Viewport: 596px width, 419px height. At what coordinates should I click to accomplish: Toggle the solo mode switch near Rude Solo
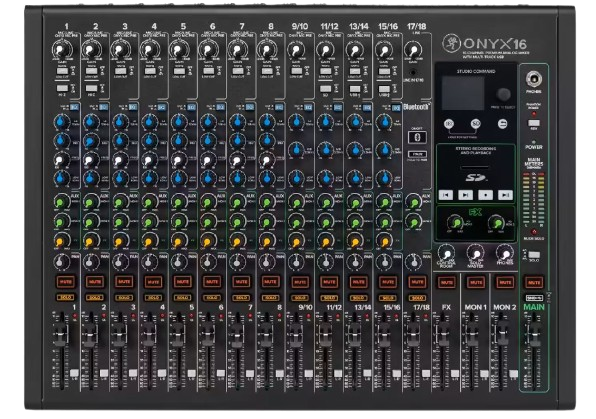tap(534, 255)
